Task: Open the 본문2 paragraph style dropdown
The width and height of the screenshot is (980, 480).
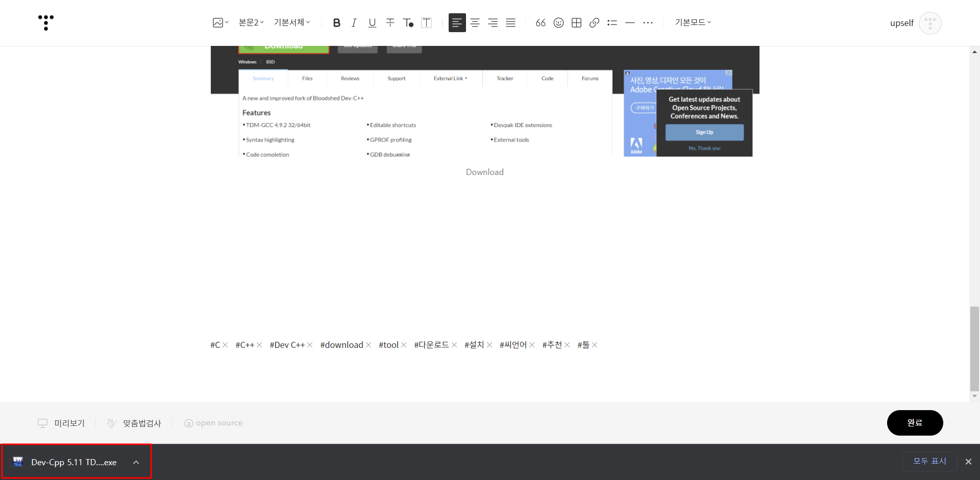Action: pos(252,22)
